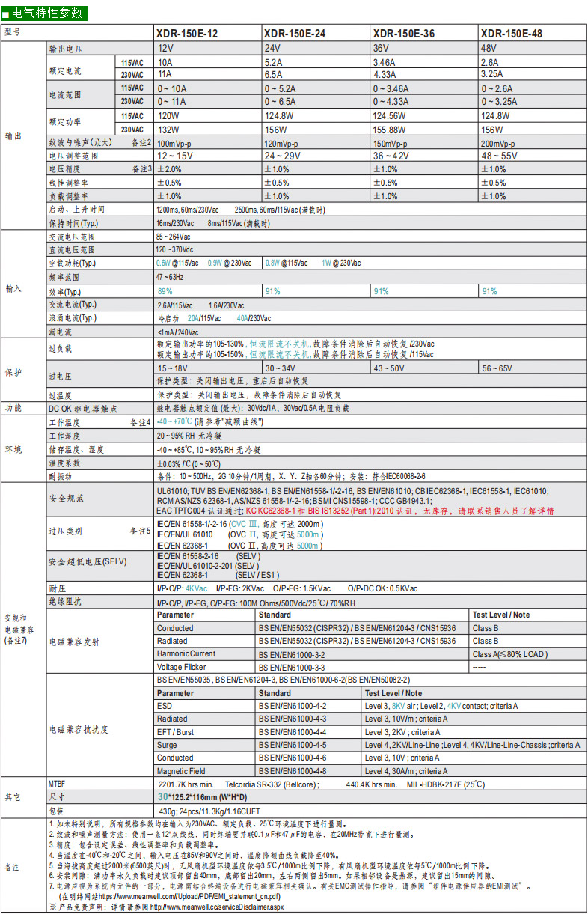Viewport: 588px width, 914px height.
Task: Select the <1mA / 240Vac leakage value
Action: point(177,332)
